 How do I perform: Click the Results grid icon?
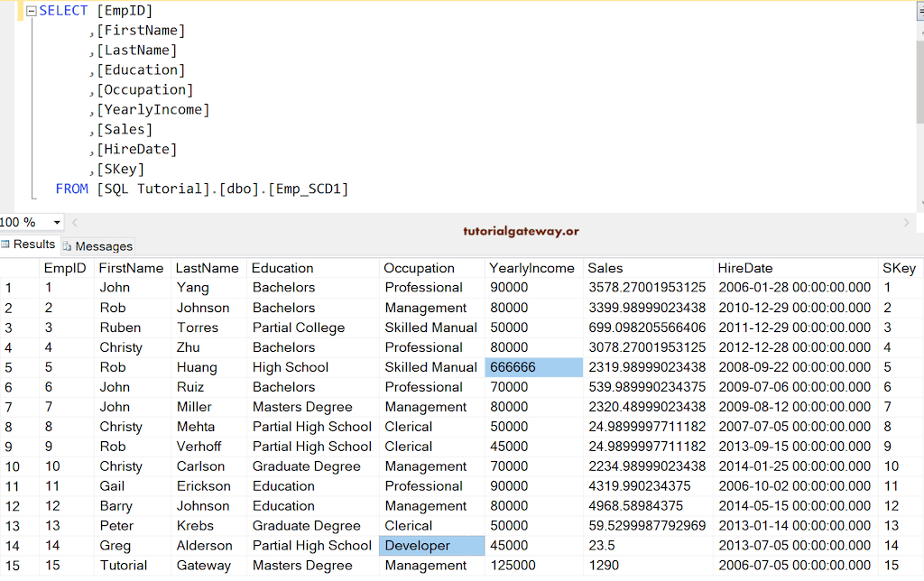[x=6, y=244]
